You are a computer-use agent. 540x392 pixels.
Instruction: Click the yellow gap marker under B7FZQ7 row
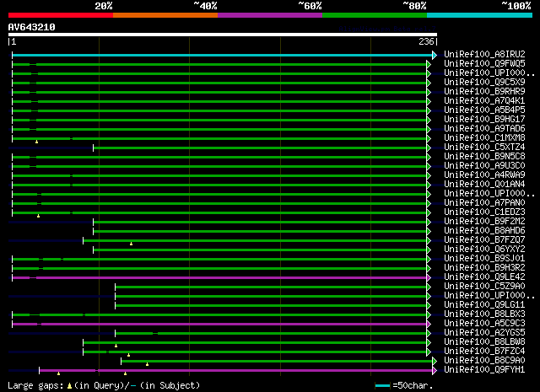pos(132,244)
